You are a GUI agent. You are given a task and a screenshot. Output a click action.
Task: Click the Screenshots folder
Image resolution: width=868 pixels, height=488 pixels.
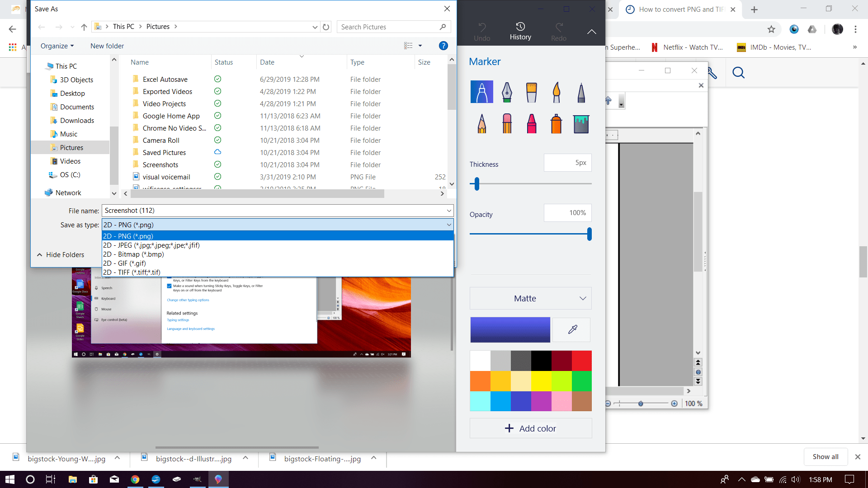coord(160,164)
